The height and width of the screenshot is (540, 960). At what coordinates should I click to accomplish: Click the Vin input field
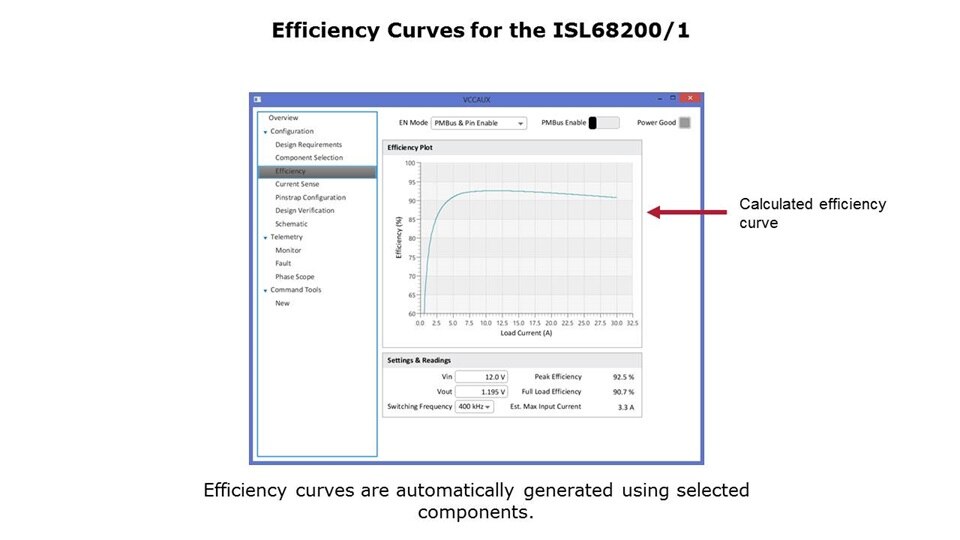481,377
